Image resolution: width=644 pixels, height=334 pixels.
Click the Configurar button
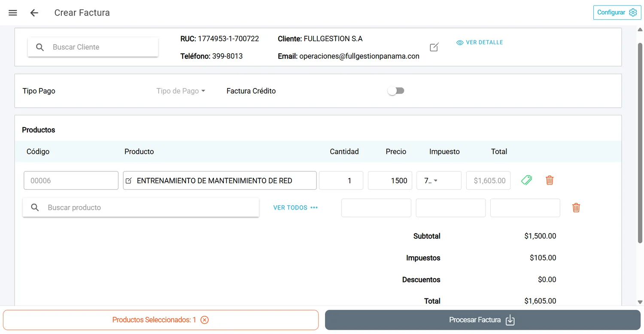(617, 12)
